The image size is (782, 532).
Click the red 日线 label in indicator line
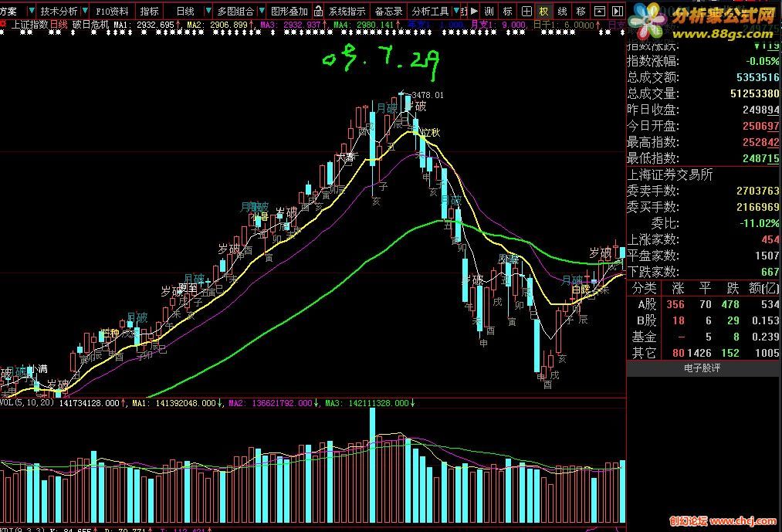click(59, 24)
